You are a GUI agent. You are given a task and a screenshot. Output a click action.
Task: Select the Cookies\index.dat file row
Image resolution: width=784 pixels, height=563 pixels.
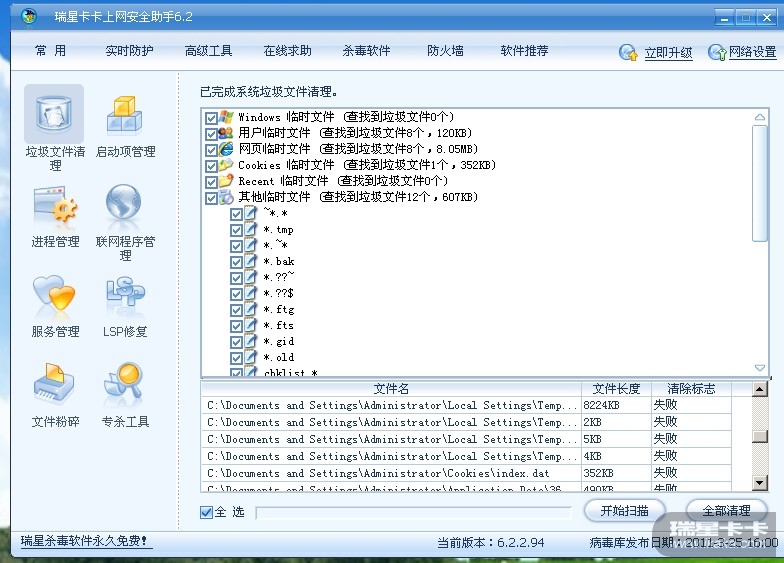466,473
